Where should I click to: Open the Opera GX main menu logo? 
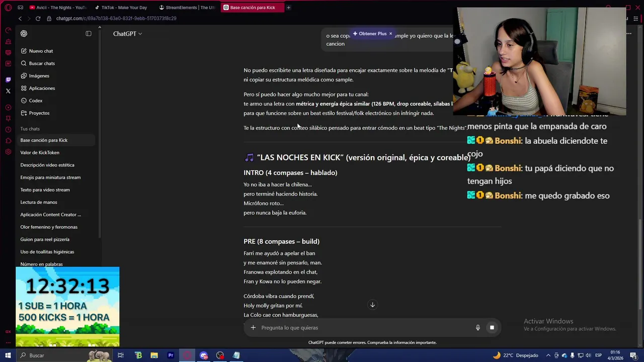click(8, 8)
